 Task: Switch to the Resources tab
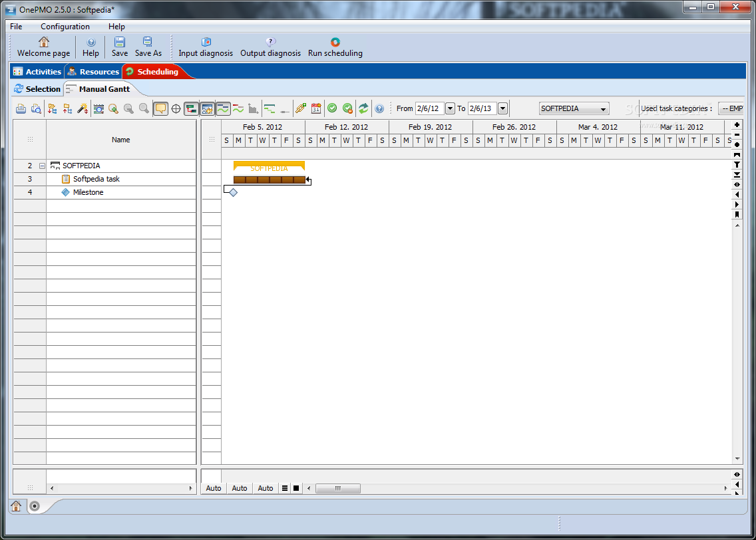point(94,72)
